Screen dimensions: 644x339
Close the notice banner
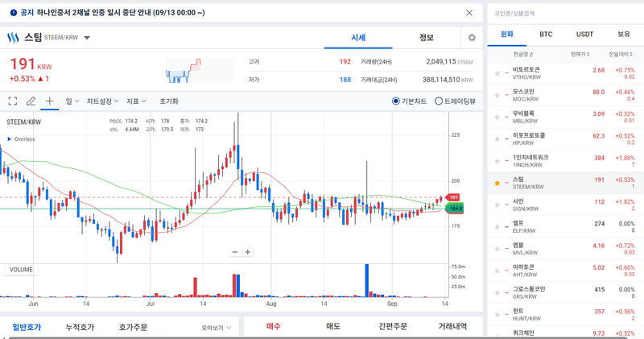pos(469,13)
